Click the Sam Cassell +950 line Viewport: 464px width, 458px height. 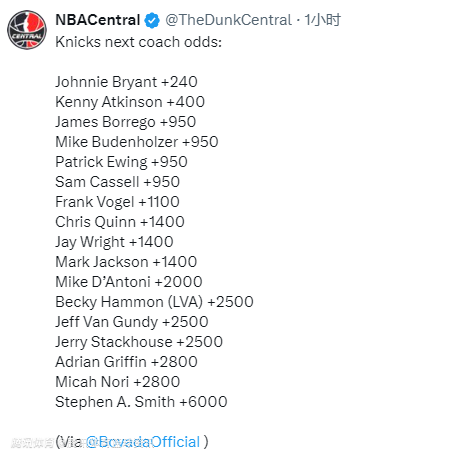[117, 182]
